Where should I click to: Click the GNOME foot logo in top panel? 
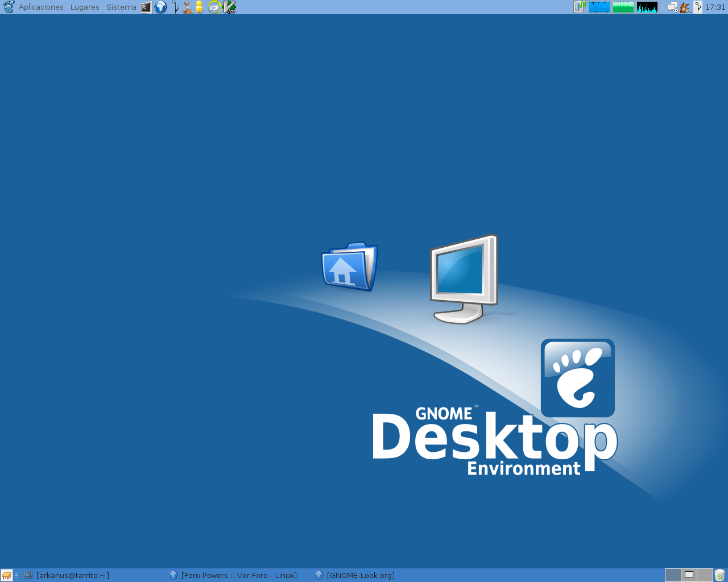8,7
